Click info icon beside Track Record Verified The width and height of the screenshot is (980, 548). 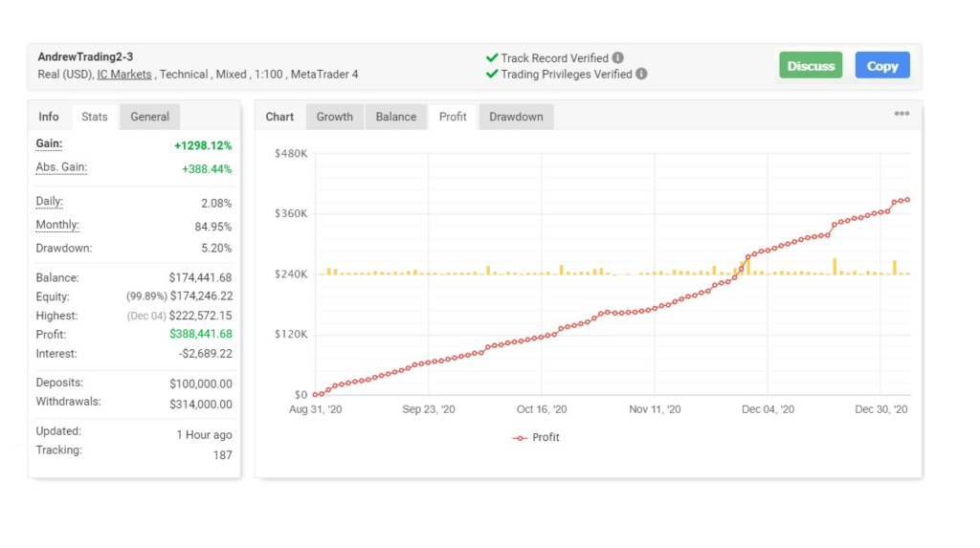point(618,57)
